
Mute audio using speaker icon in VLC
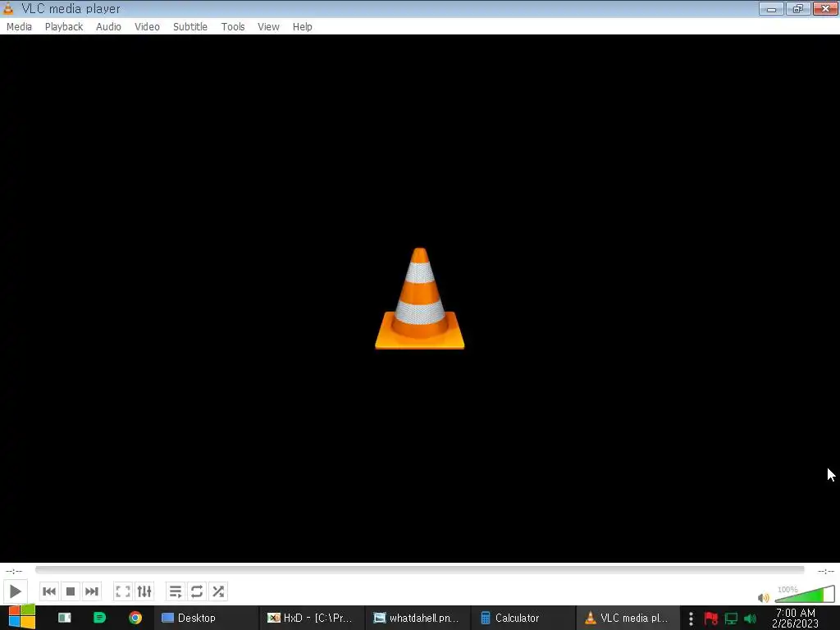point(764,597)
